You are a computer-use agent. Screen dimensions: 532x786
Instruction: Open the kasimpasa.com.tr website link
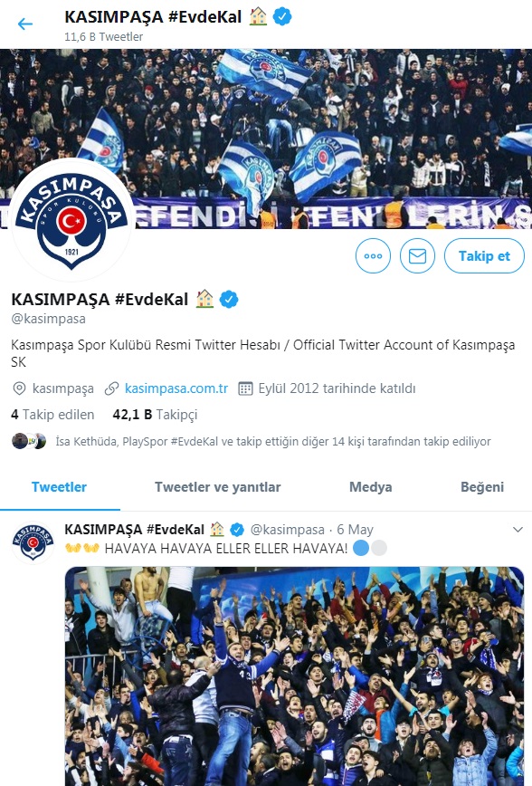tap(176, 388)
